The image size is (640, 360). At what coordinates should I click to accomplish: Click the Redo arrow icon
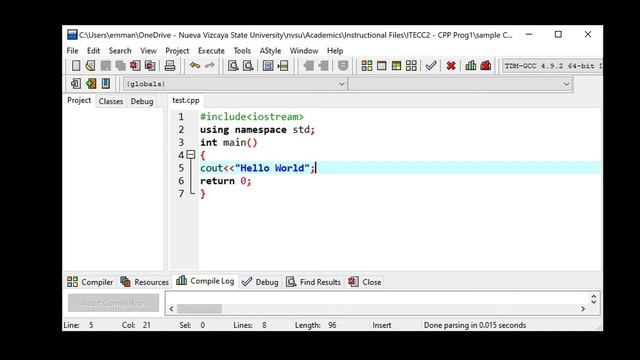point(209,66)
